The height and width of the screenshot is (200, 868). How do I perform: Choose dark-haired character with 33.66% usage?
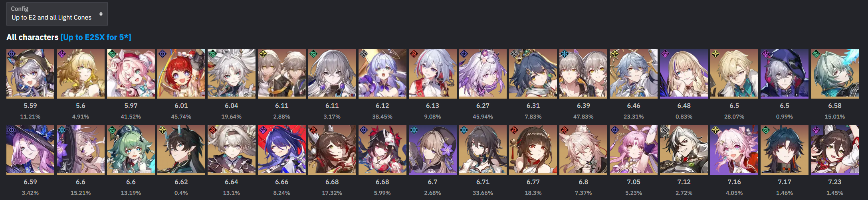pyautogui.click(x=483, y=150)
